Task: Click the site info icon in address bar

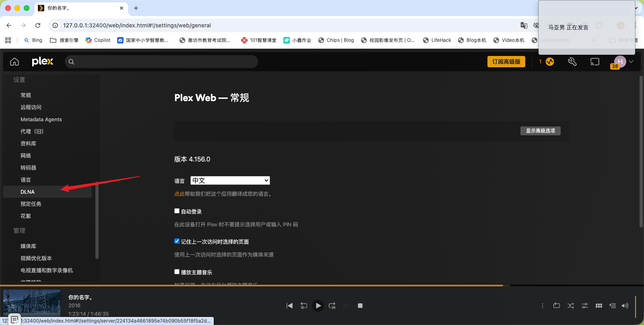Action: [x=55, y=25]
